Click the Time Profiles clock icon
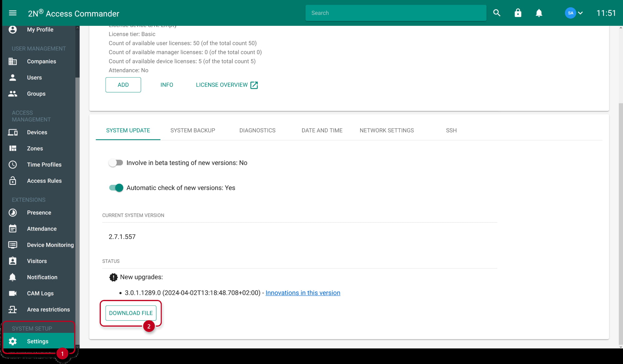The image size is (623, 364). click(13, 165)
